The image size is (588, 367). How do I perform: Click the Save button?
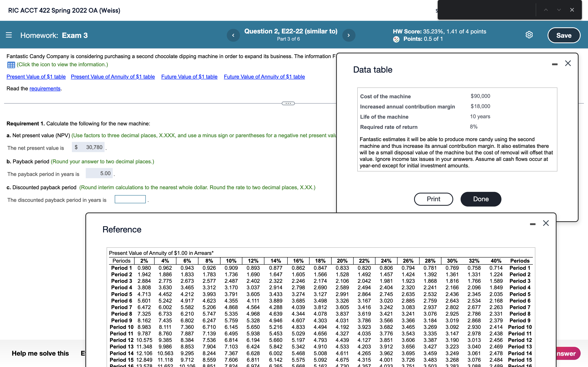coord(564,35)
